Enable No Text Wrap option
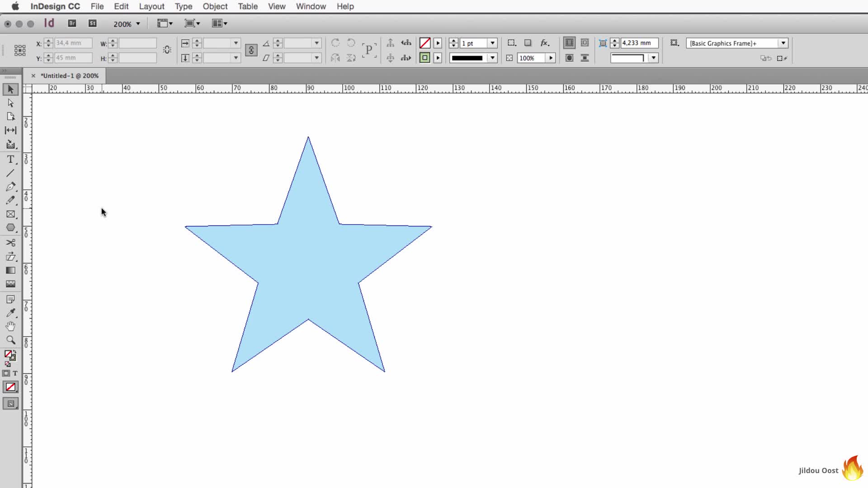This screenshot has width=868, height=488. (x=569, y=43)
